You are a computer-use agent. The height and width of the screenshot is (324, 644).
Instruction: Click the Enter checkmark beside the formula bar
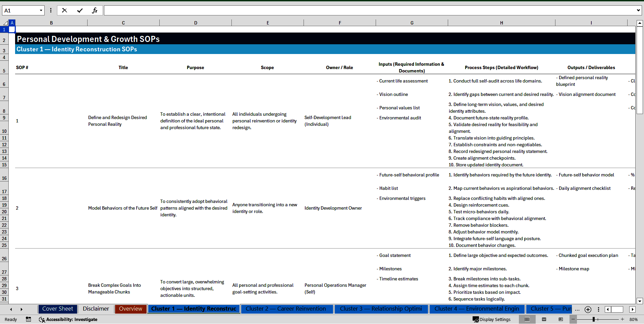[80, 10]
